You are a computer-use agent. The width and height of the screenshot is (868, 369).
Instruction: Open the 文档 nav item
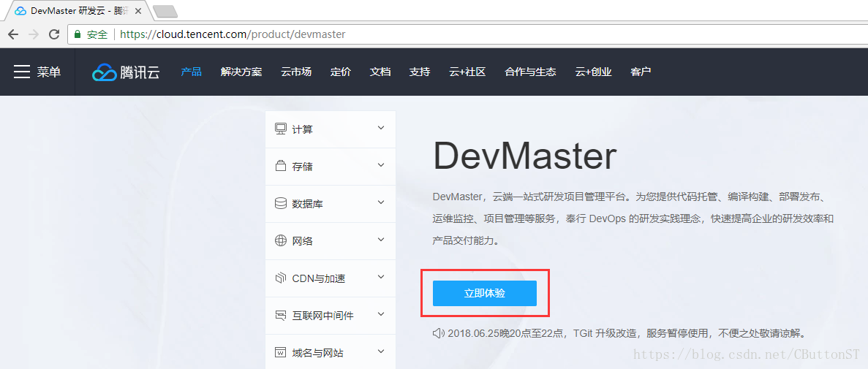(380, 72)
